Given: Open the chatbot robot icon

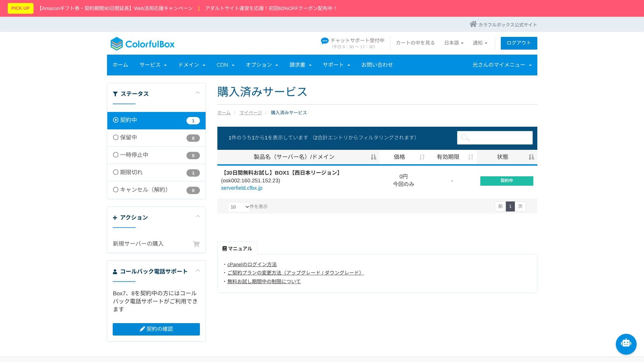Looking at the screenshot, I should (626, 344).
